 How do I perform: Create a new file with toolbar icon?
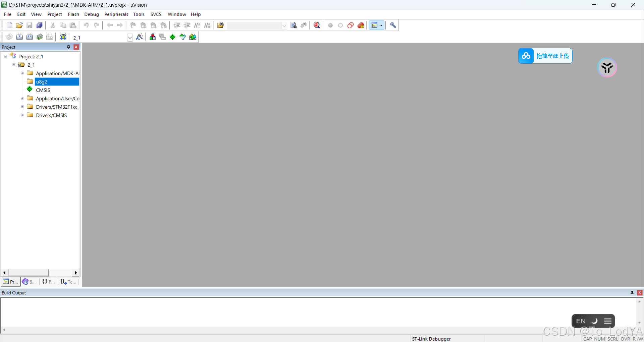[9, 25]
